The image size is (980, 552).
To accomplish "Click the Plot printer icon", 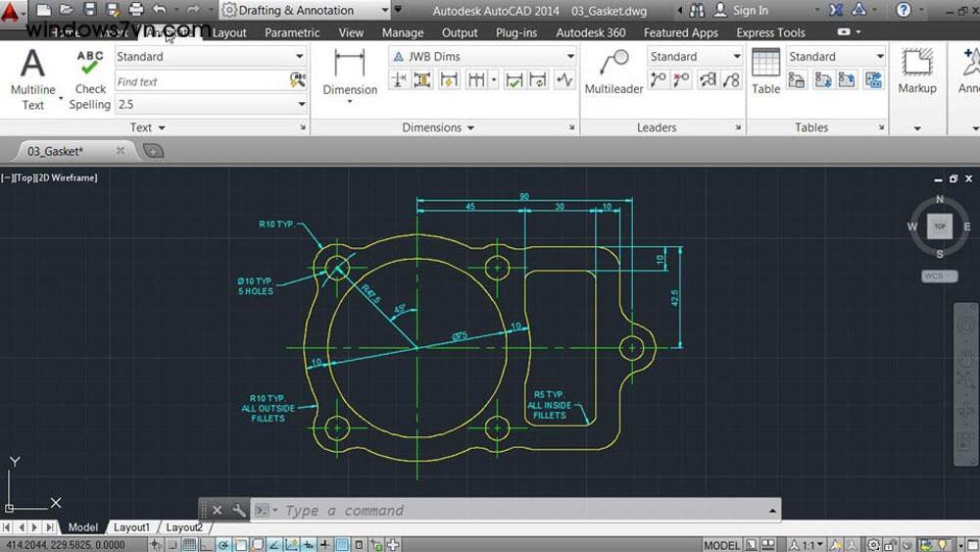I will pos(135,10).
